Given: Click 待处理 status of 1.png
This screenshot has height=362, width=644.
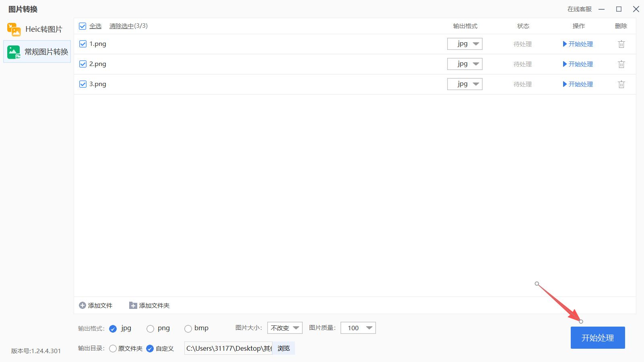Looking at the screenshot, I should [x=522, y=44].
